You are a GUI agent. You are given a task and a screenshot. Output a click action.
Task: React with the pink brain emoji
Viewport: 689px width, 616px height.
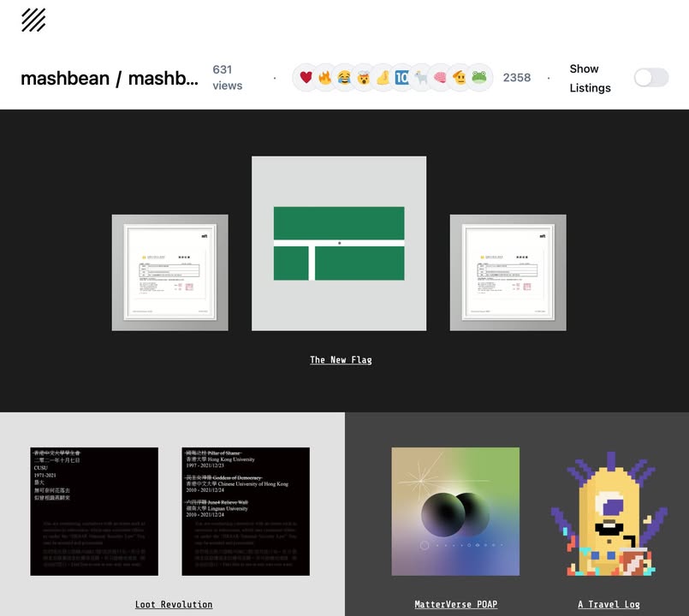[440, 78]
